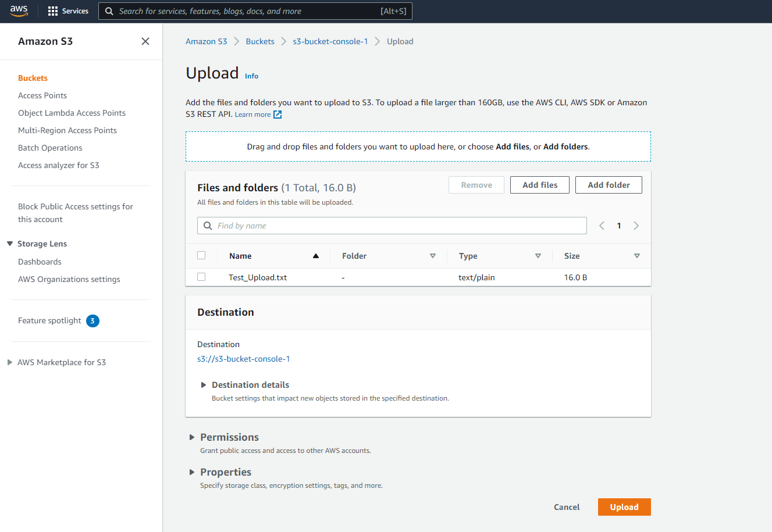772x532 pixels.
Task: Collapse the Storage Lens section
Action: pyautogui.click(x=9, y=244)
